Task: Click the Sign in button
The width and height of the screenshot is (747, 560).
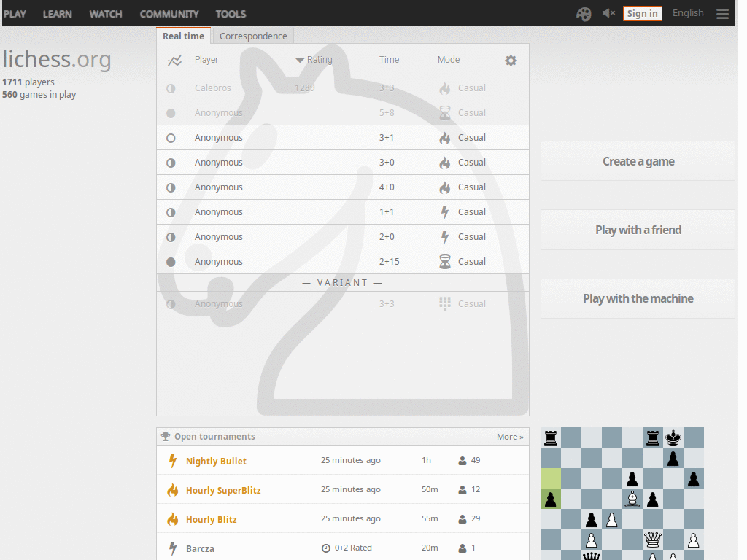Action: pyautogui.click(x=642, y=13)
